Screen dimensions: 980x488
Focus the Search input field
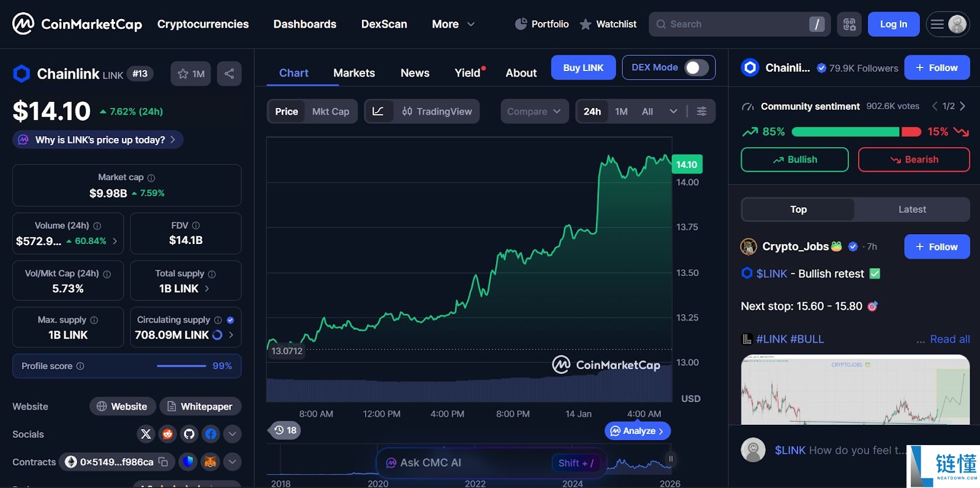tap(740, 24)
